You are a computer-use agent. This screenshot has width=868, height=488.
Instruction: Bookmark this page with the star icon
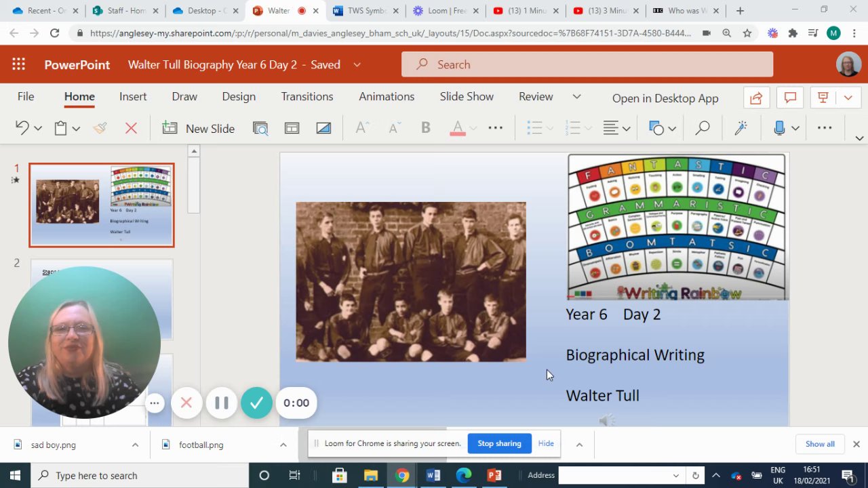[747, 33]
